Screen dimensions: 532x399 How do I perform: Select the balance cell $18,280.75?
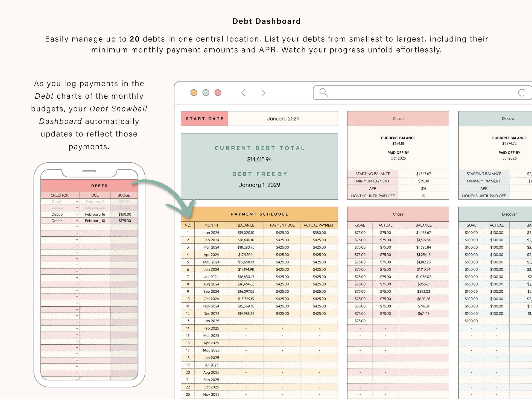[246, 247]
